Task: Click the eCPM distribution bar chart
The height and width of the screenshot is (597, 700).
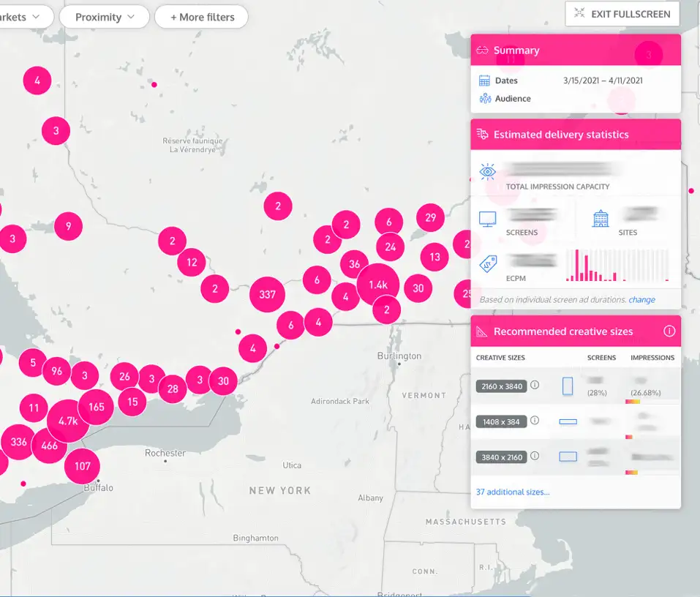Action: click(x=618, y=265)
